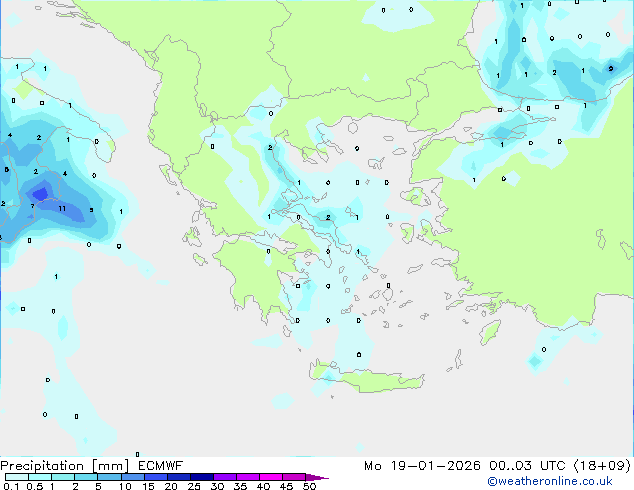Click the 'Precipitation [mm]' title text
Image resolution: width=634 pixels, height=490 pixels.
(65, 466)
